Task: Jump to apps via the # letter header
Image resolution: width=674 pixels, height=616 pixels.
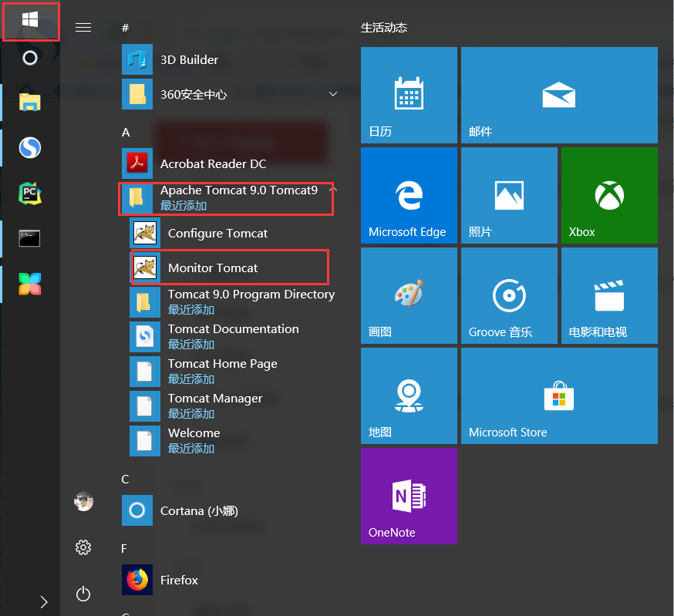Action: (125, 28)
